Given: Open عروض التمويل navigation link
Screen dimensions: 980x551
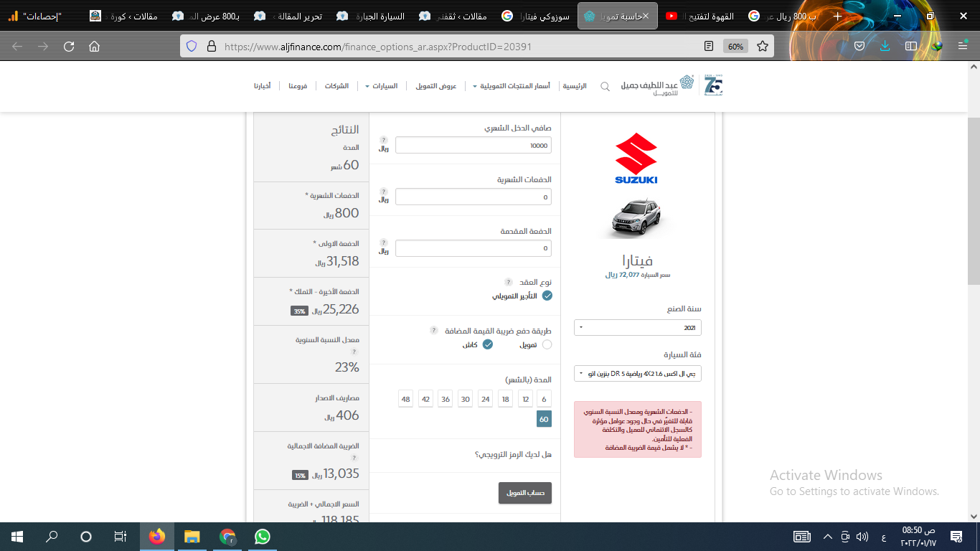Looking at the screenshot, I should (x=436, y=86).
